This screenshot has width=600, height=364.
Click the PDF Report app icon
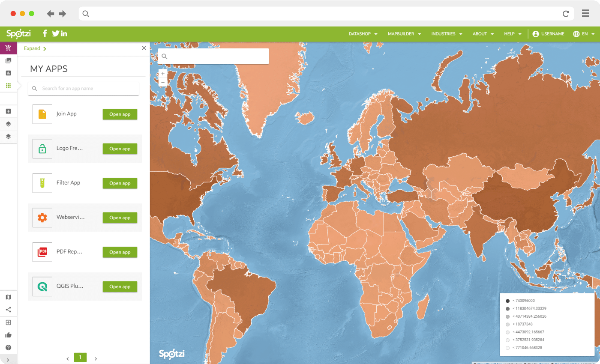point(42,252)
